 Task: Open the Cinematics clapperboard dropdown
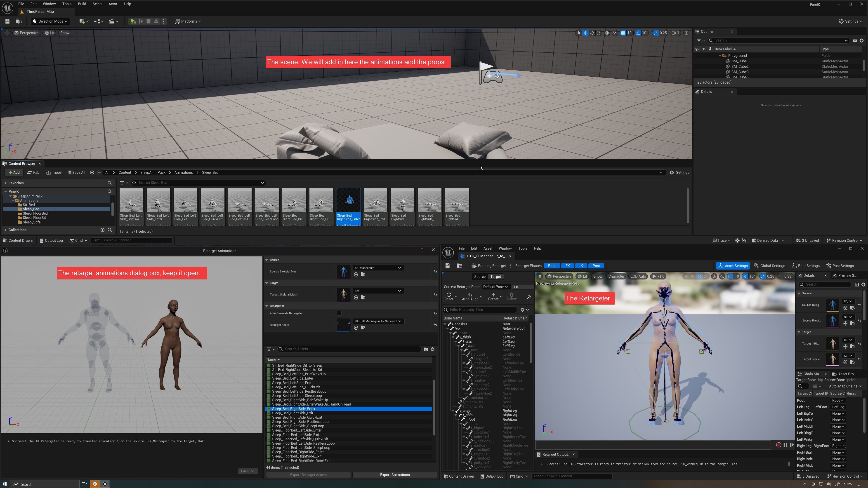click(x=114, y=21)
